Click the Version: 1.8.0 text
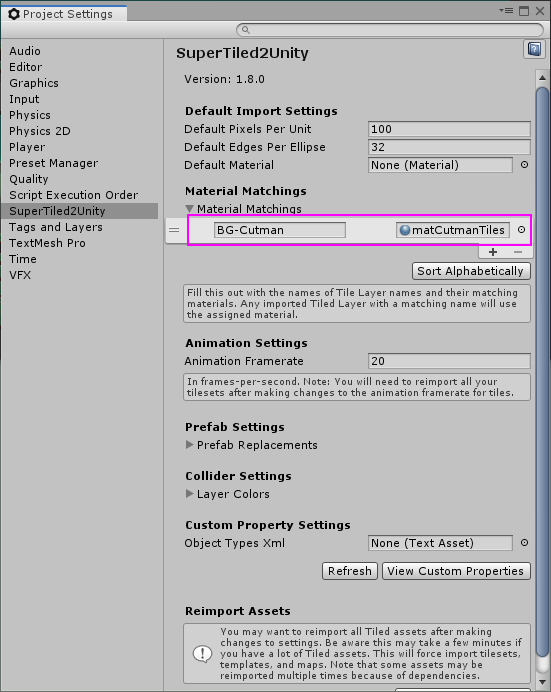The image size is (551, 692). coord(225,79)
